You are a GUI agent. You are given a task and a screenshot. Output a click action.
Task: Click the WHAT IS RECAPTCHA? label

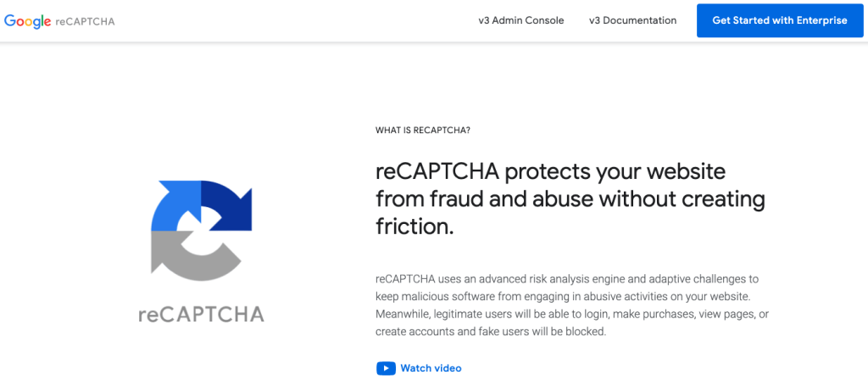click(x=422, y=131)
